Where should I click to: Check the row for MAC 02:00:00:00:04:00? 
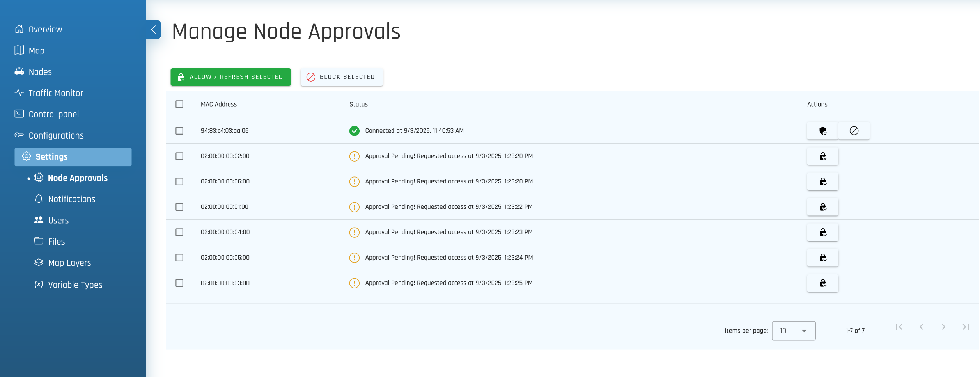(x=179, y=232)
